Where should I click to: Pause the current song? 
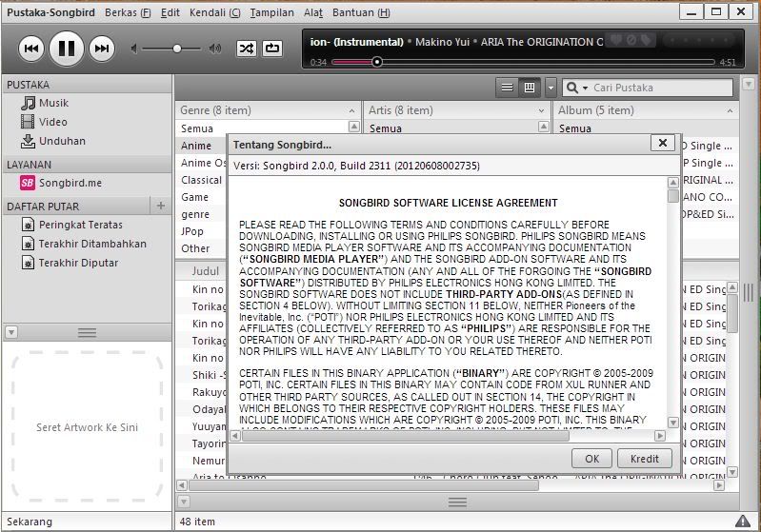point(67,49)
